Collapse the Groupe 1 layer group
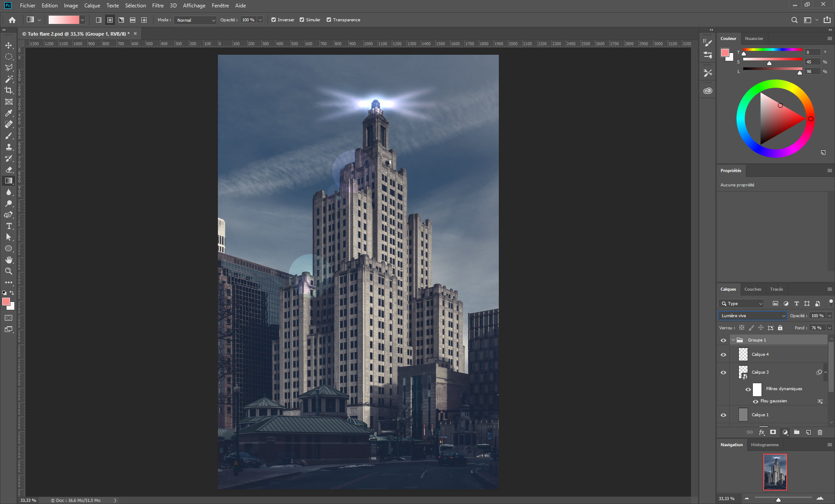The image size is (835, 504). (x=733, y=340)
